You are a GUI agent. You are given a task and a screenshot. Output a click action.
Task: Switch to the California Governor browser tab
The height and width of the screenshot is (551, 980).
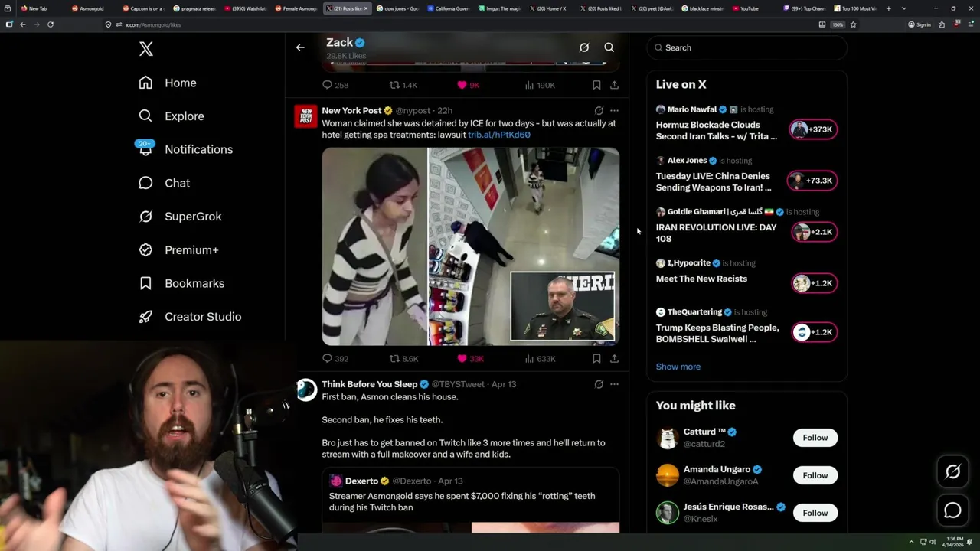(x=448, y=8)
